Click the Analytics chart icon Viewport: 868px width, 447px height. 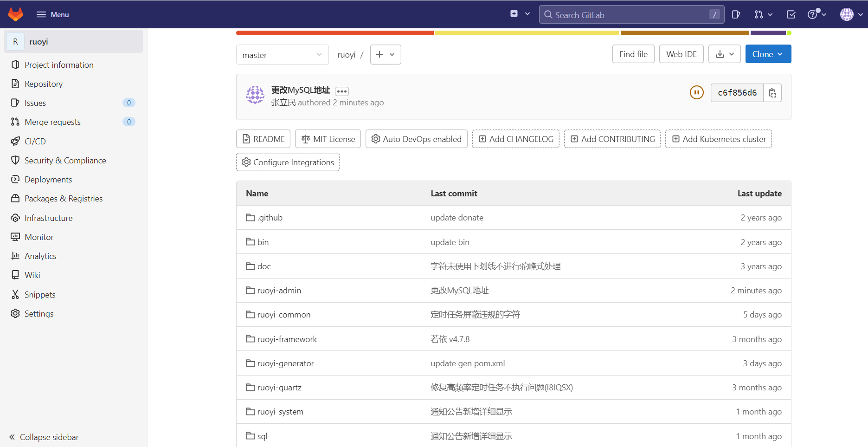tap(15, 256)
